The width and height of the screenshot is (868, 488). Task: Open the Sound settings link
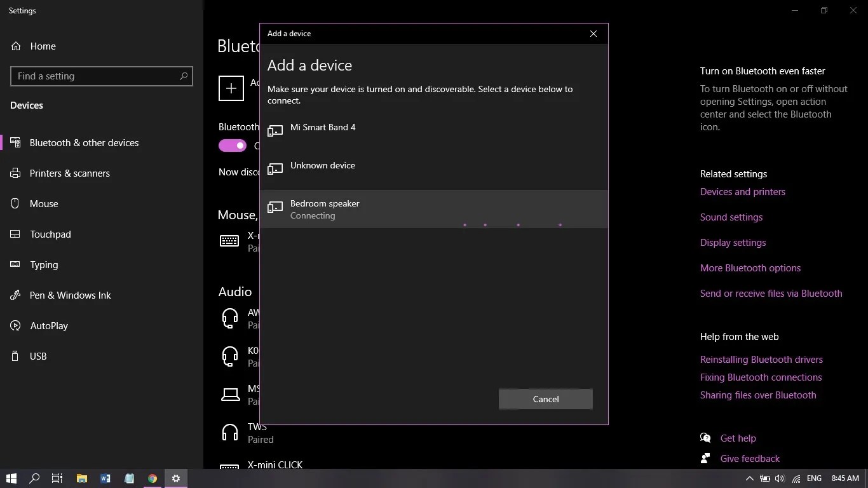pos(731,217)
